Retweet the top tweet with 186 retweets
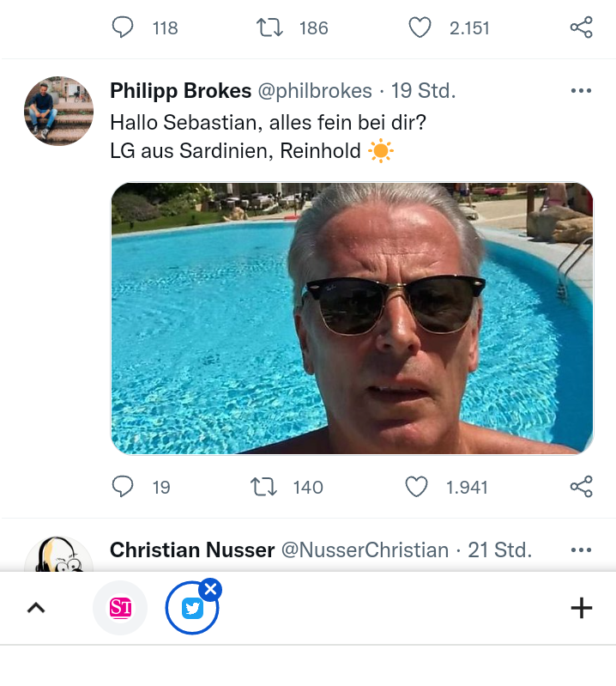 tap(270, 27)
